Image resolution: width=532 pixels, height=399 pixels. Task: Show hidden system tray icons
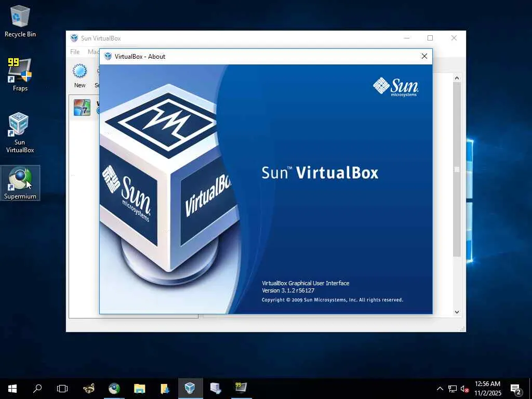pyautogui.click(x=440, y=389)
